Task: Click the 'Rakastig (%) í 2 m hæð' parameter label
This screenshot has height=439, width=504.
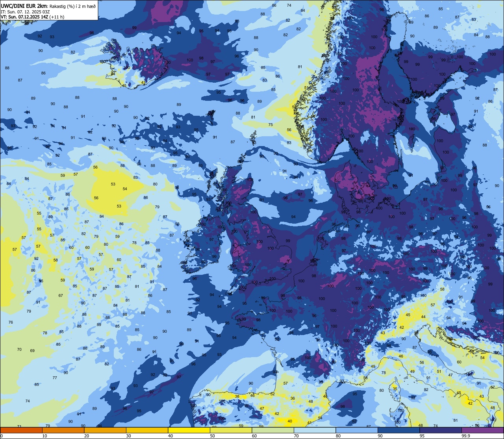Action: (72, 6)
